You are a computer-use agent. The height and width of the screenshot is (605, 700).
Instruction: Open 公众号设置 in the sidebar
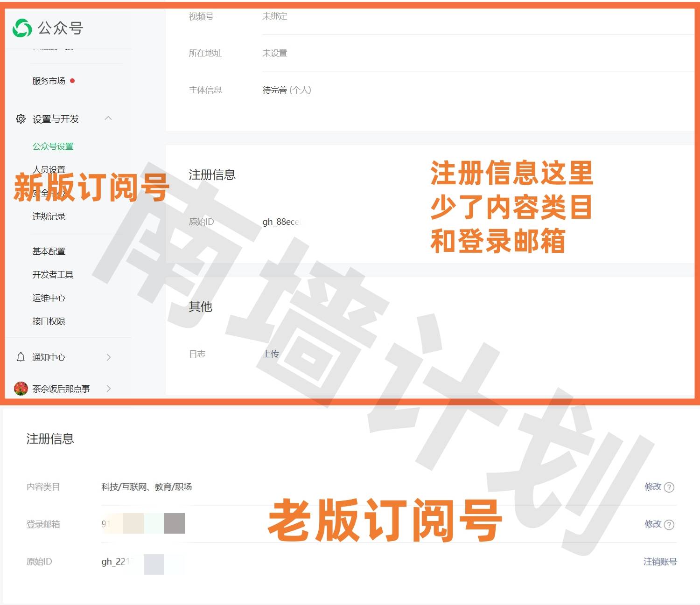coord(53,146)
